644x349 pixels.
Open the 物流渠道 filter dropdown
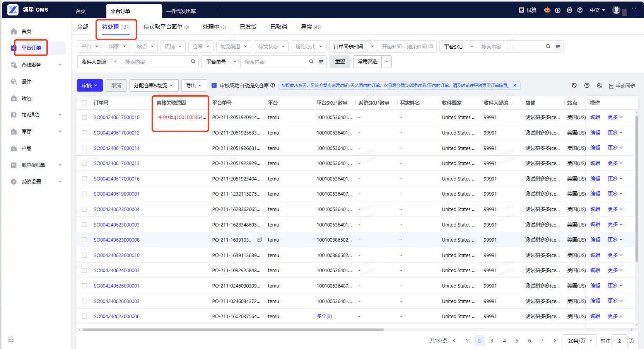[x=234, y=46]
